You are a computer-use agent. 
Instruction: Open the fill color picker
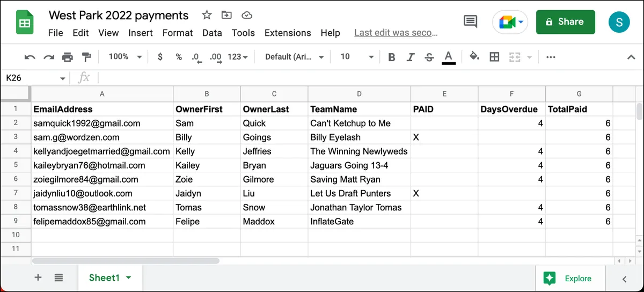pos(474,57)
